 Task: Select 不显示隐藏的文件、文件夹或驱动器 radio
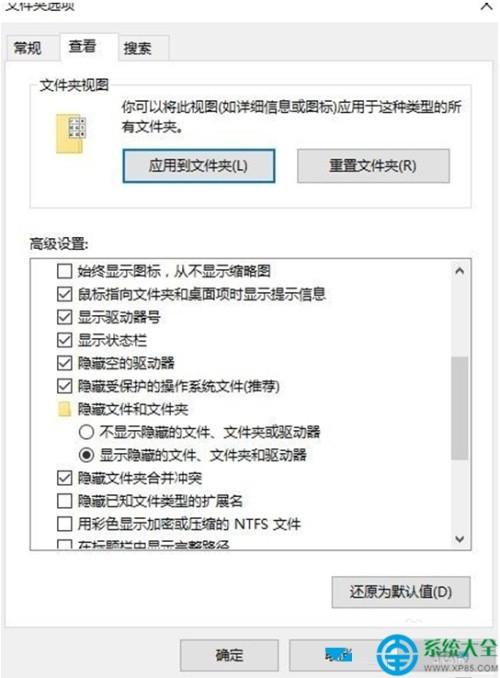[87, 432]
